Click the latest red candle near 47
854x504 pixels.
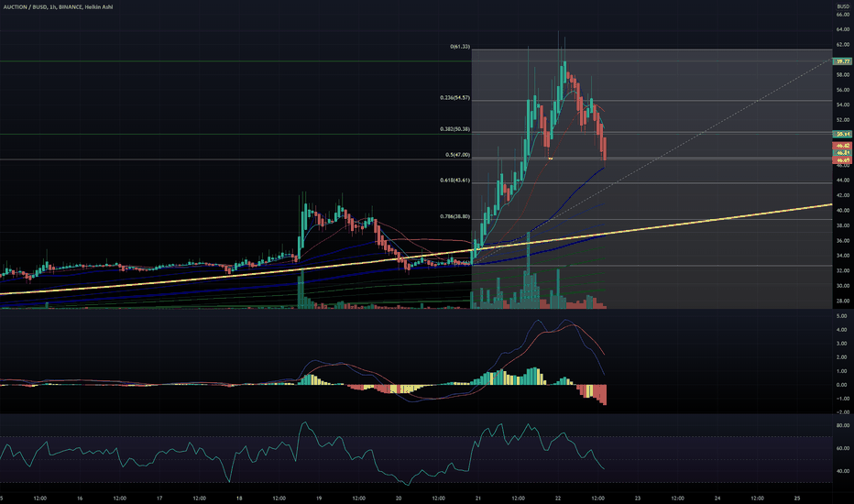(x=604, y=148)
